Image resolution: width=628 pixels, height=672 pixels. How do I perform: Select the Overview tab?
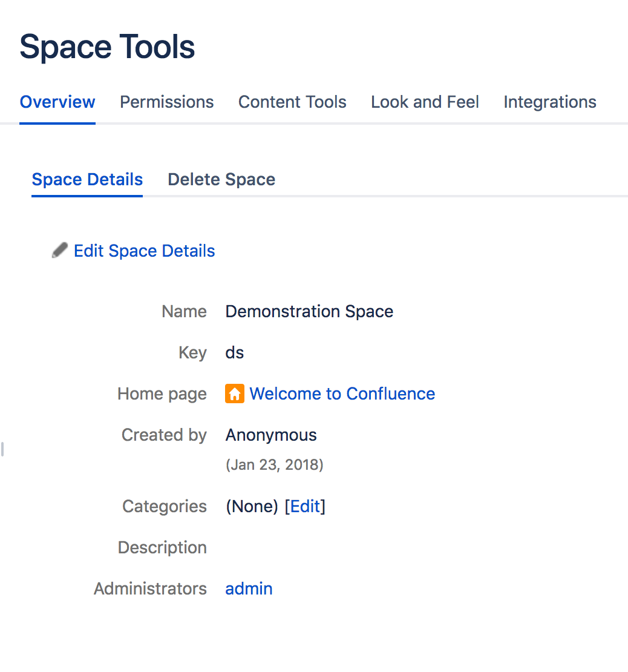tap(57, 102)
